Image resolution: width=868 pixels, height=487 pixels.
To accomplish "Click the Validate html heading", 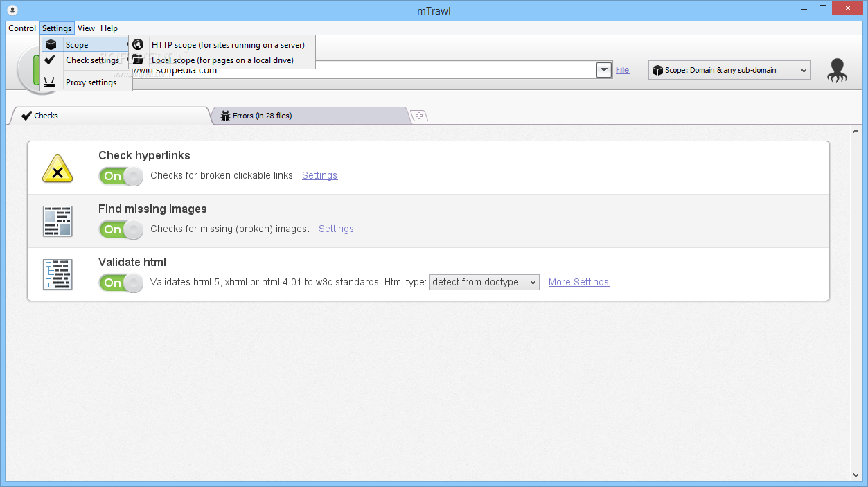I will [132, 262].
